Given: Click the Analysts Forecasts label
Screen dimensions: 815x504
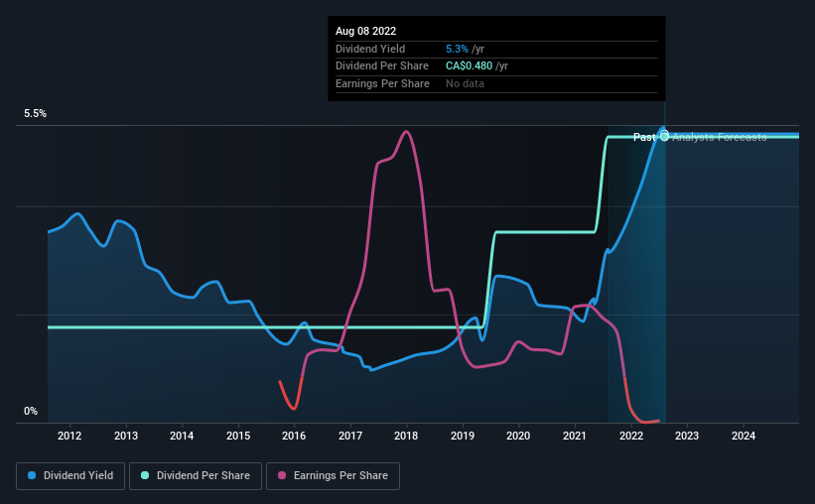Looking at the screenshot, I should pos(720,137).
